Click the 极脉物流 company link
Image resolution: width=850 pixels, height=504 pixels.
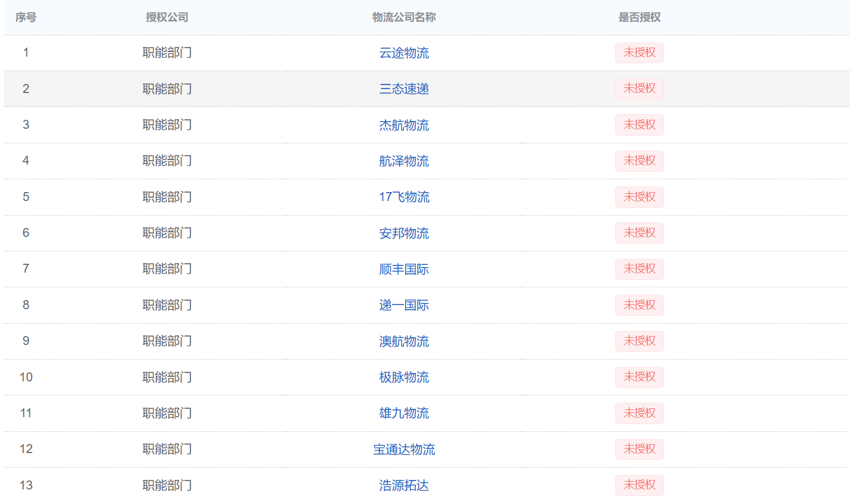(x=403, y=377)
